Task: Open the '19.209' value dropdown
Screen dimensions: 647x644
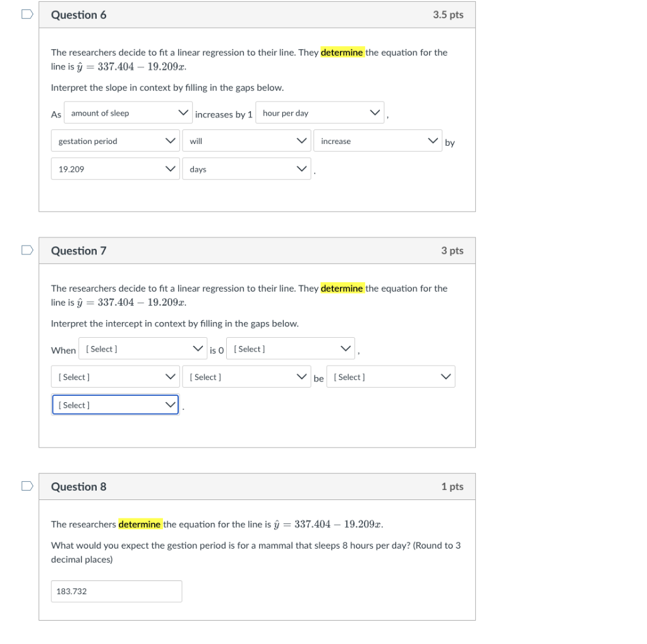Action: [116, 169]
